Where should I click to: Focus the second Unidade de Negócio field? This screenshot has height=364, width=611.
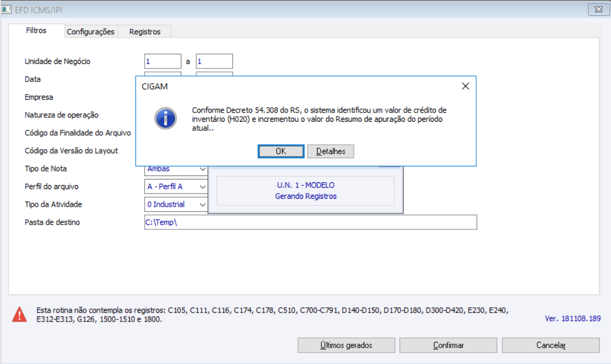[x=214, y=62]
